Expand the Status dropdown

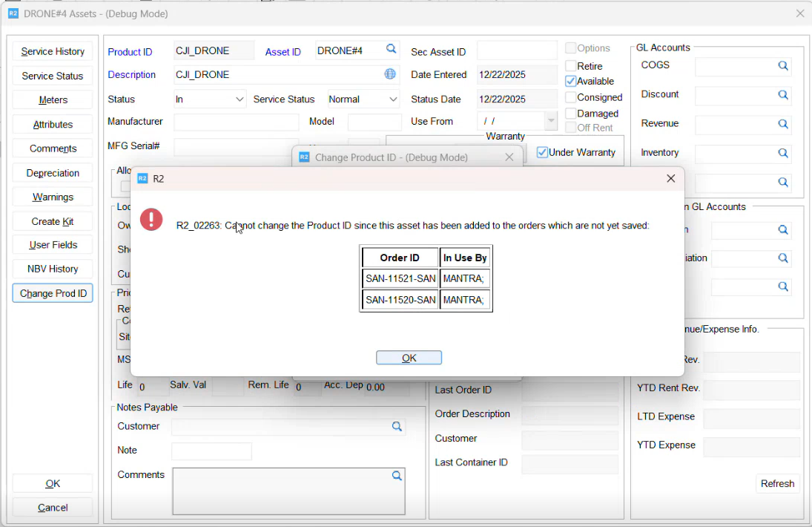click(x=240, y=99)
